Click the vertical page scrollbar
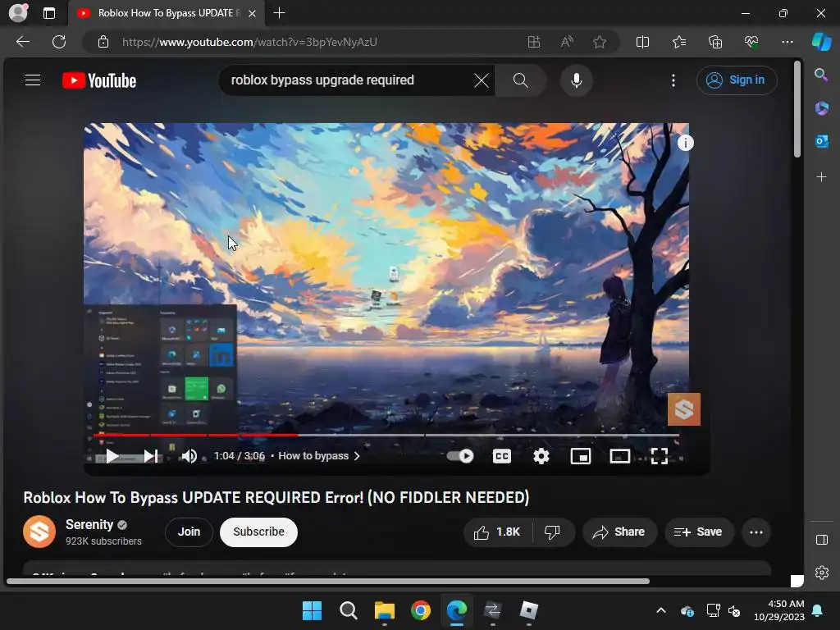This screenshot has height=630, width=840. pyautogui.click(x=797, y=110)
